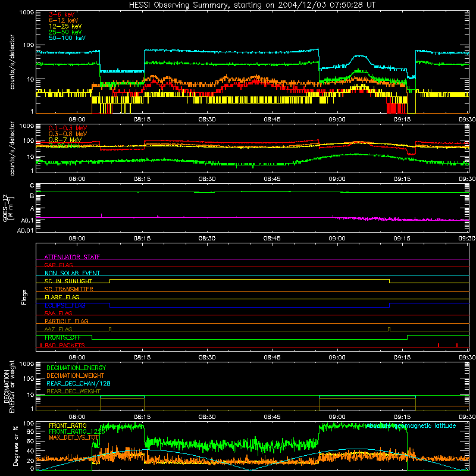Screen dimensions: 476x476
Task: Click the Degrees or % axis label
Action: tap(16, 446)
